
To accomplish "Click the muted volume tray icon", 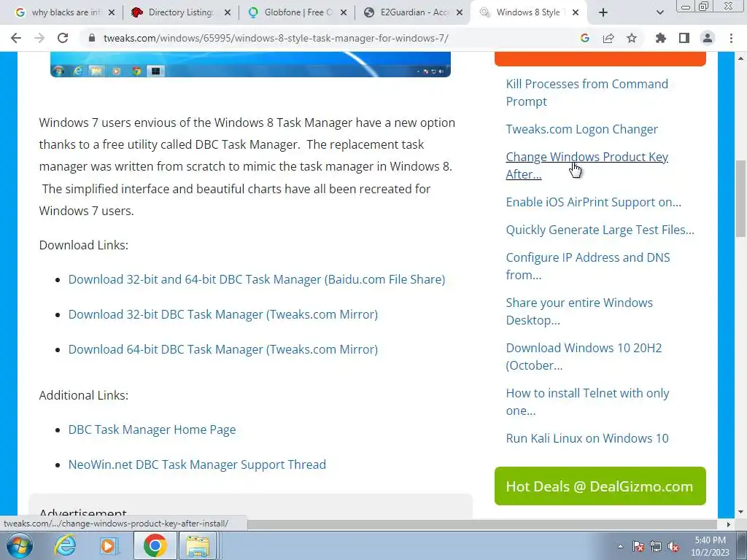I will click(673, 547).
